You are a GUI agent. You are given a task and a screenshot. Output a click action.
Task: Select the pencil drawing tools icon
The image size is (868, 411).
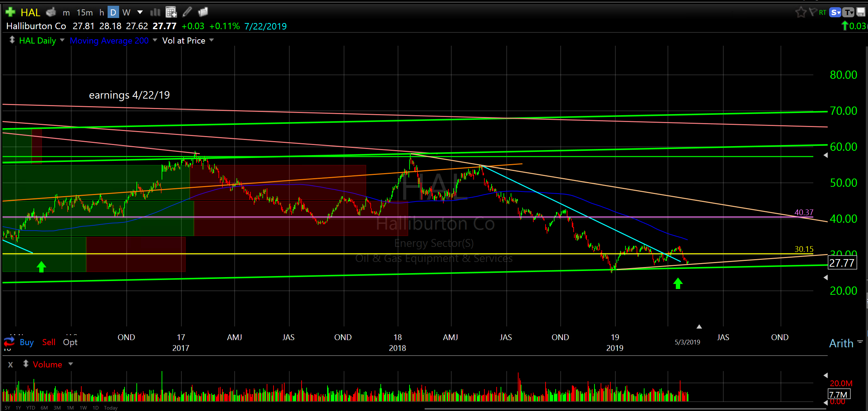[187, 12]
